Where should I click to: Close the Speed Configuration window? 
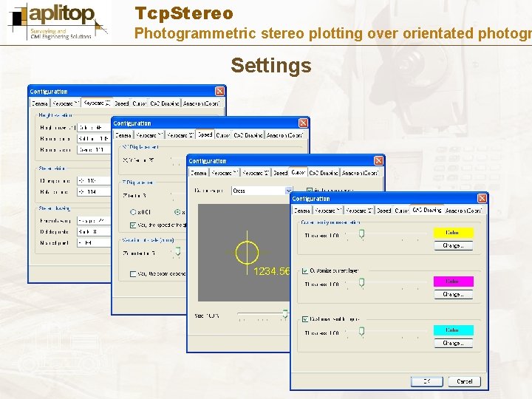coord(303,123)
